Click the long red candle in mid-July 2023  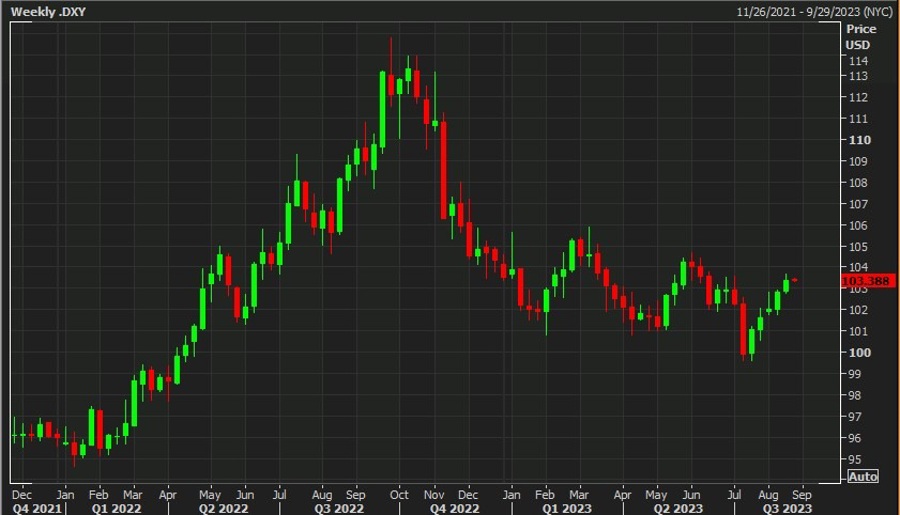(x=743, y=328)
